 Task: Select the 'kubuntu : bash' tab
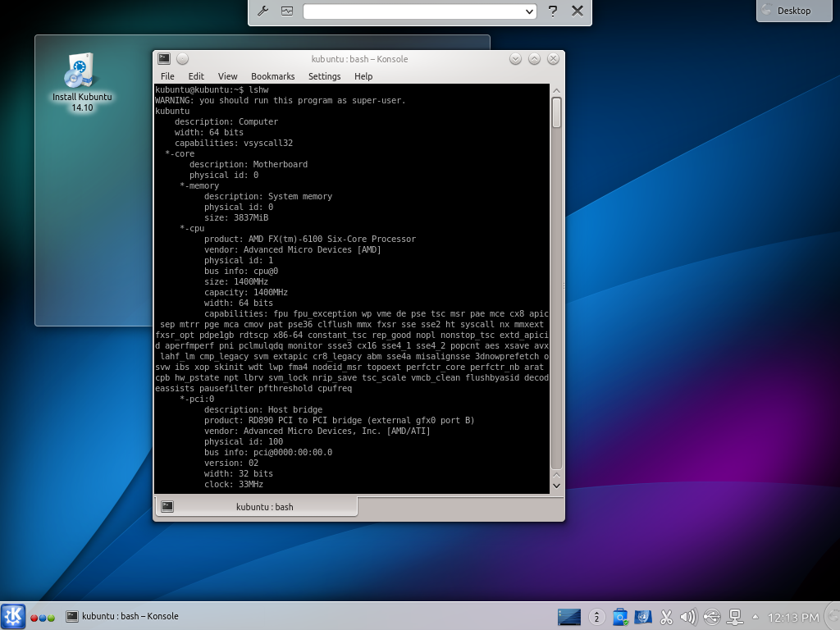point(256,506)
